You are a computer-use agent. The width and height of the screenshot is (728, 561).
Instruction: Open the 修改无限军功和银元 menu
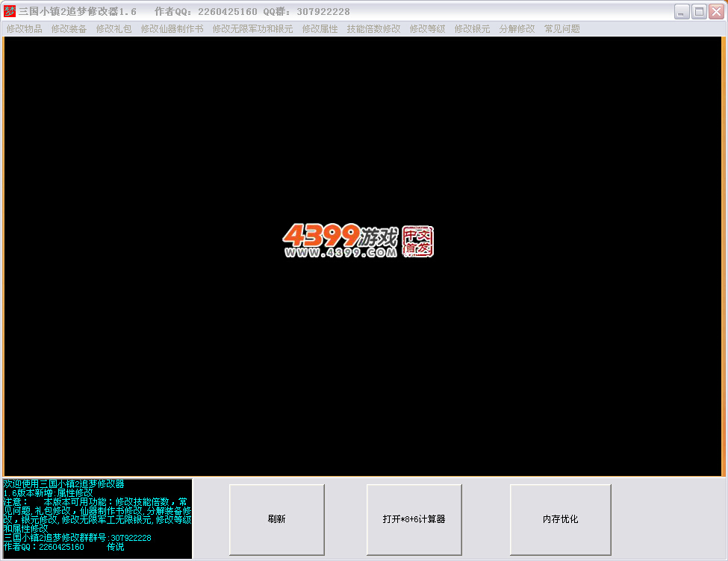(252, 29)
